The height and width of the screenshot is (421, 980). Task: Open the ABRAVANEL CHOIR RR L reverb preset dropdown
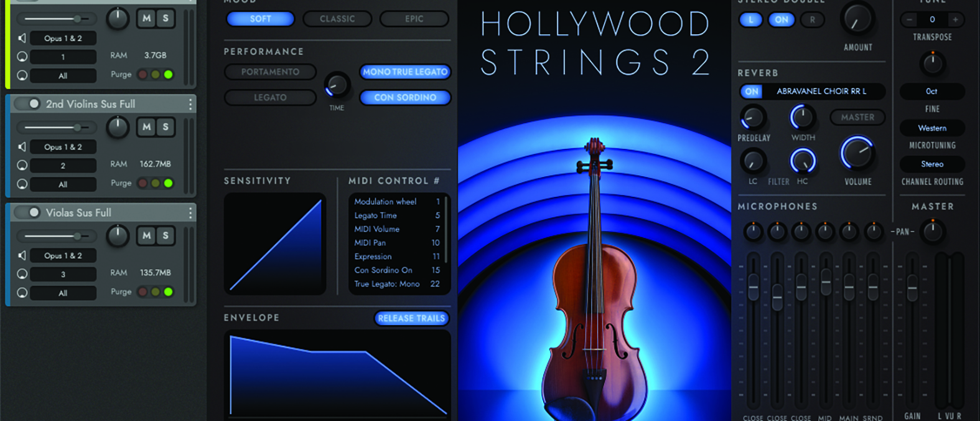click(x=821, y=92)
